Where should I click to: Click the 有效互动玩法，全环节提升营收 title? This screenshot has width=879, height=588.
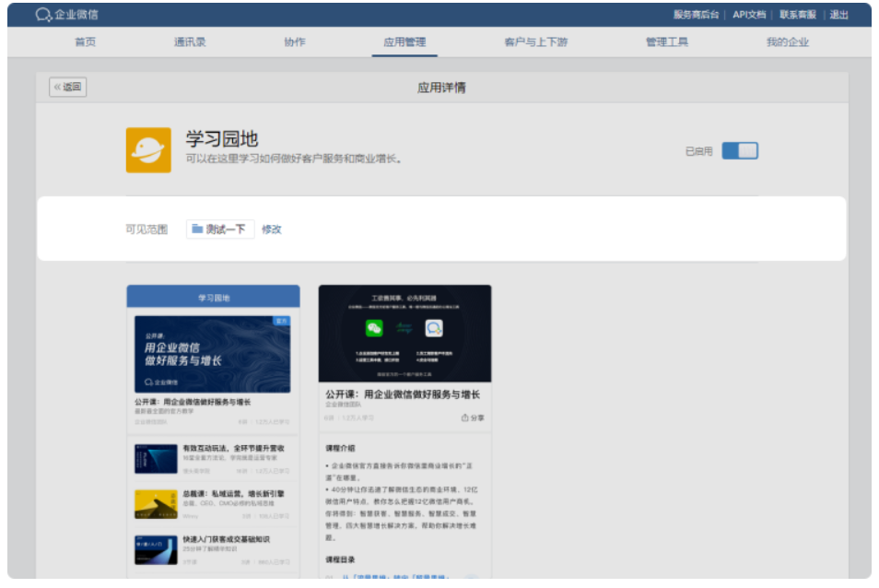[x=234, y=449]
